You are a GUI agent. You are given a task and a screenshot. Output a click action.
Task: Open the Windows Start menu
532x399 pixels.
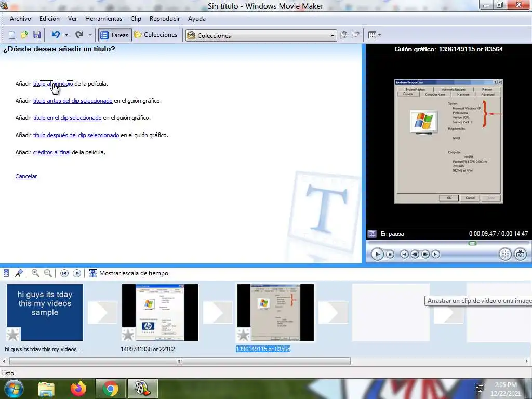pos(14,389)
